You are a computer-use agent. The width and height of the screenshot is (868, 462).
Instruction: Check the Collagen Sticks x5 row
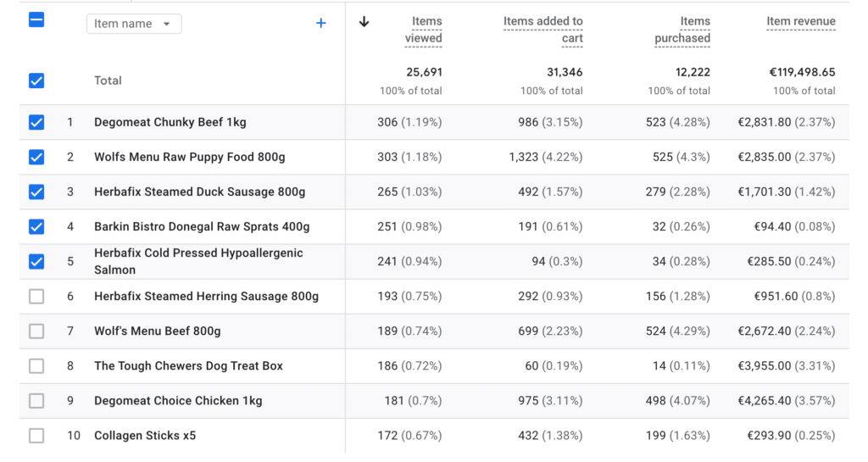click(x=36, y=436)
